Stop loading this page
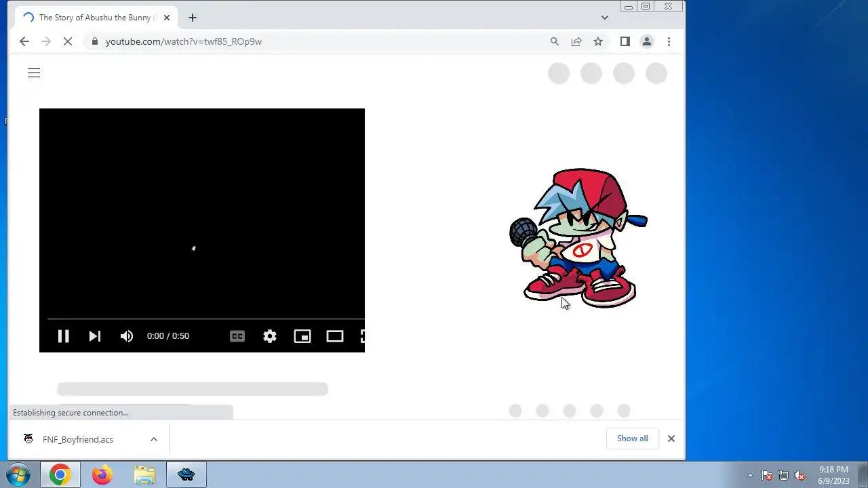Image resolution: width=868 pixels, height=488 pixels. 68,41
